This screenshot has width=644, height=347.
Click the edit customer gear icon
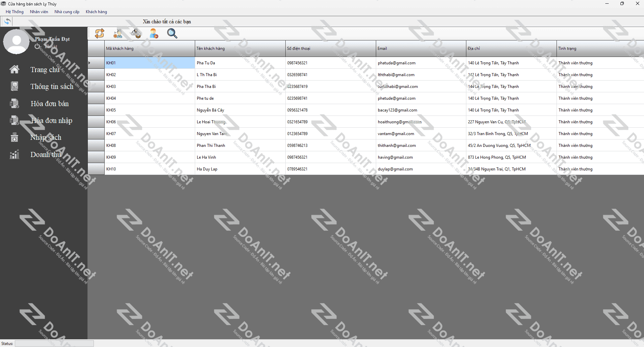pyautogui.click(x=136, y=33)
